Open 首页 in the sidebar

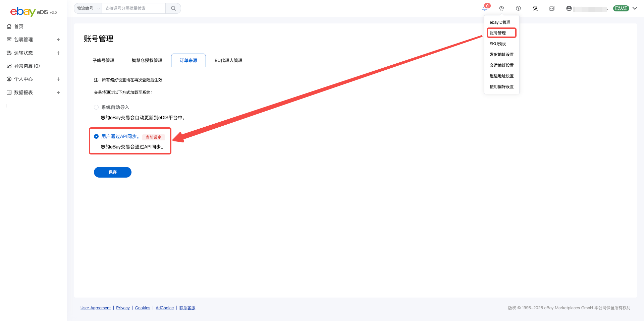(19, 26)
